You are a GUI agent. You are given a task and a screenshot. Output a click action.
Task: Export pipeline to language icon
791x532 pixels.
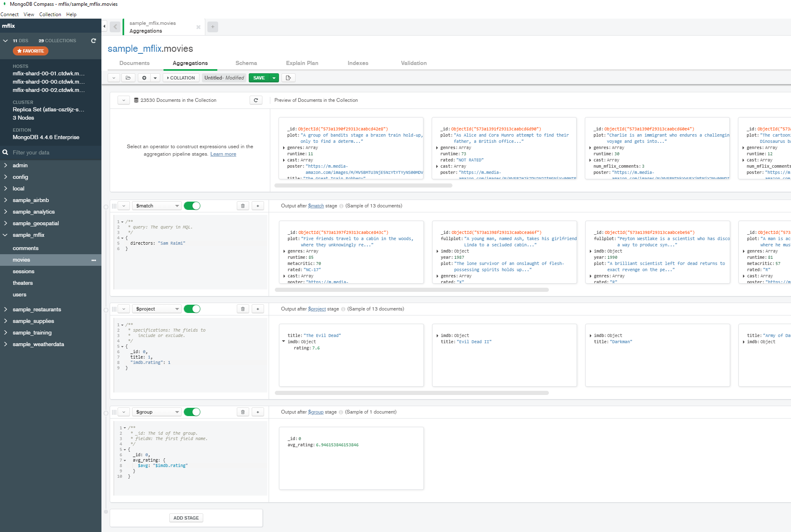click(x=289, y=78)
